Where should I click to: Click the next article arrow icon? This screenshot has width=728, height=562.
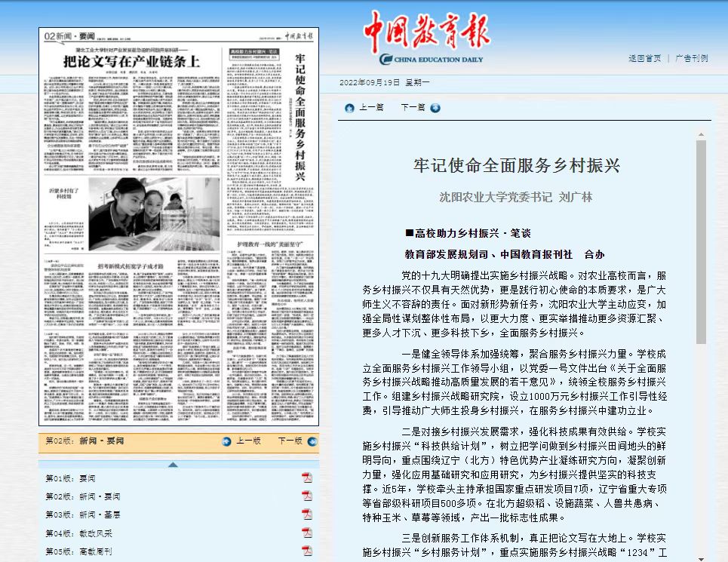(x=435, y=108)
